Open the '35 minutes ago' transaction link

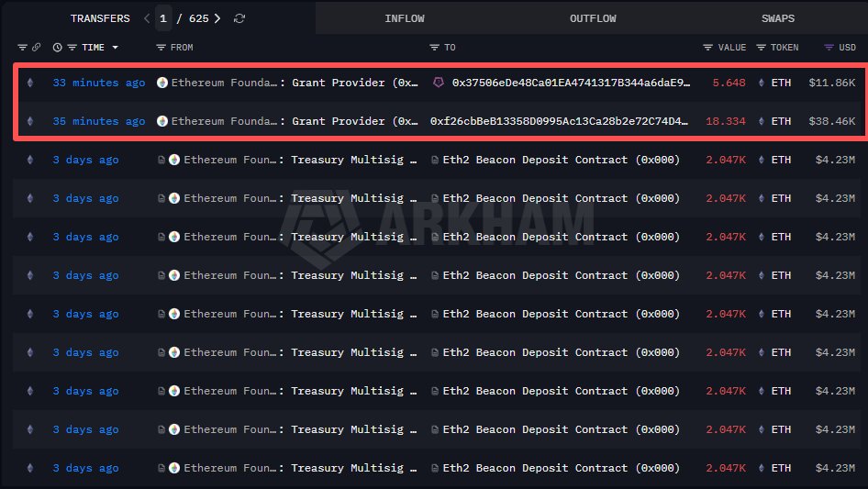[98, 121]
